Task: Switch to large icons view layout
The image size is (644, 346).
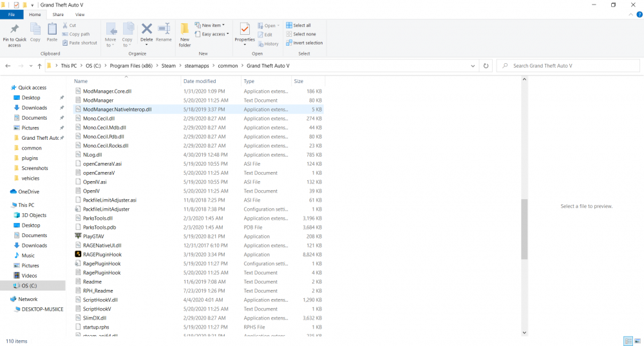Action: coord(638,341)
